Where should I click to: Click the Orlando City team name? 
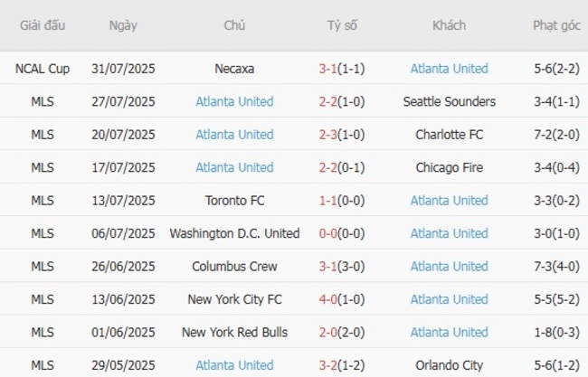coord(449,365)
